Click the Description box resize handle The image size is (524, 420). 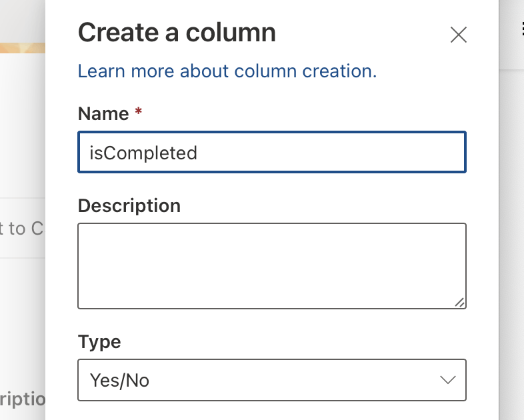click(x=459, y=302)
